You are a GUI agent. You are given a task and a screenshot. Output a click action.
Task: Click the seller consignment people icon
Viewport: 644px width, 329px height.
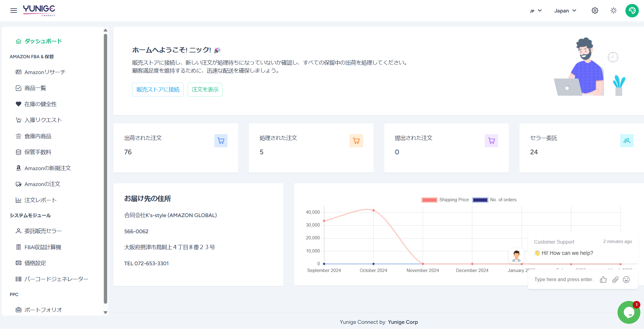coord(627,141)
